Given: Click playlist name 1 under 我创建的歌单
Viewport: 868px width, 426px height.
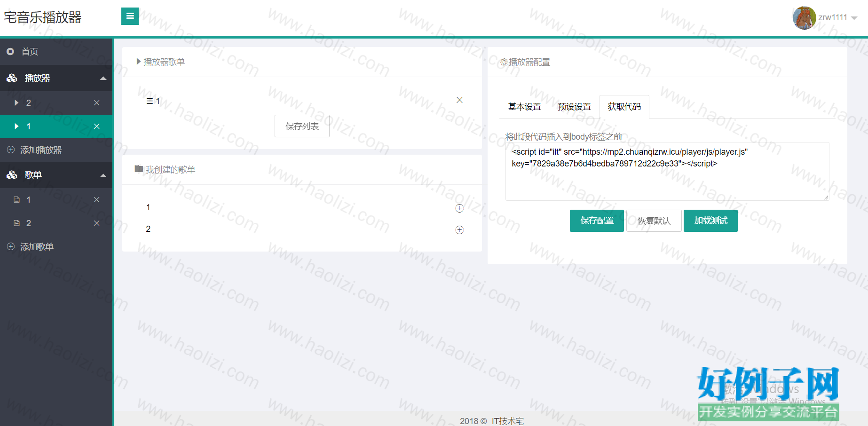Looking at the screenshot, I should click(148, 207).
